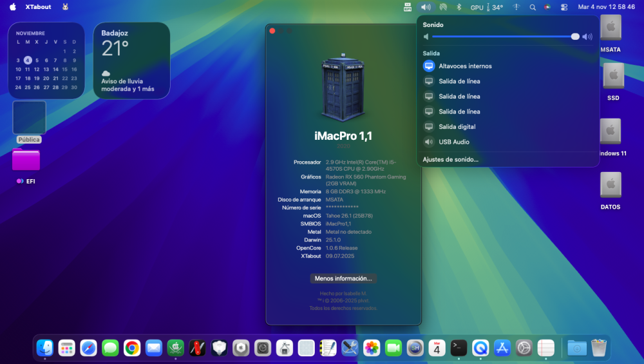This screenshot has width=644, height=364.
Task: Click the Tahoe 26.1 (25B78) macOS value
Action: point(349,216)
